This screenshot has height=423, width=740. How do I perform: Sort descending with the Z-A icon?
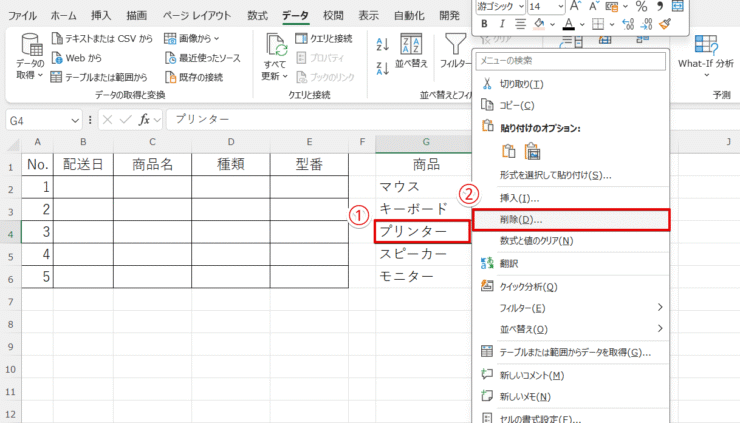[382, 68]
